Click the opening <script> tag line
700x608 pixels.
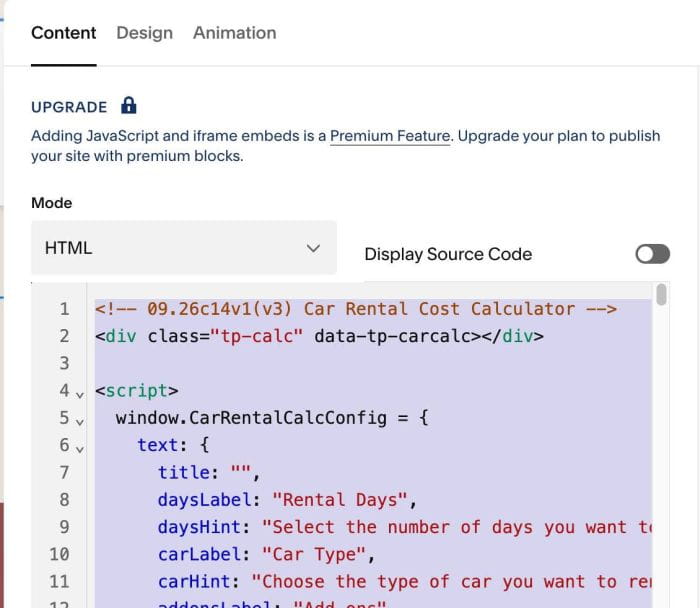click(x=137, y=391)
